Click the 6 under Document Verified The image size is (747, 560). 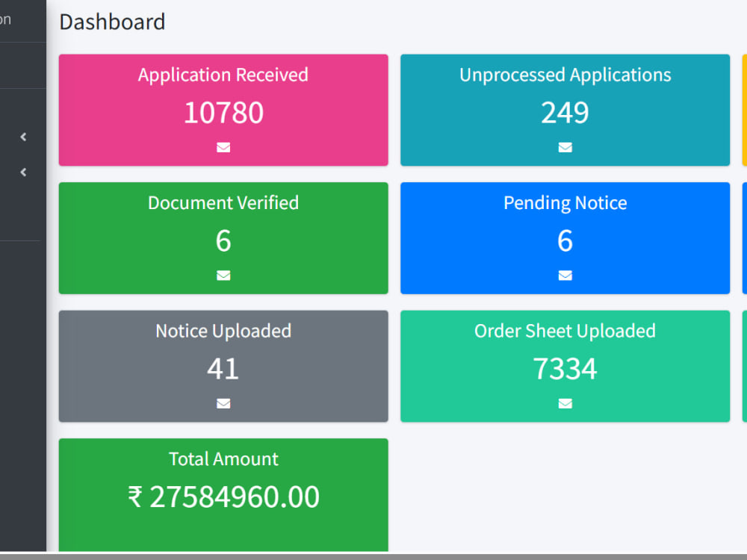click(223, 241)
